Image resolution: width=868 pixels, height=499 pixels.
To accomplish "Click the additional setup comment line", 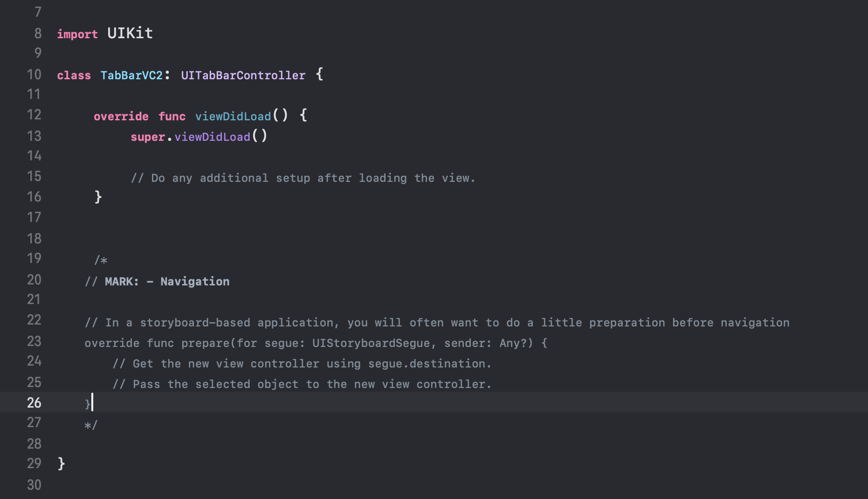I will [x=303, y=178].
